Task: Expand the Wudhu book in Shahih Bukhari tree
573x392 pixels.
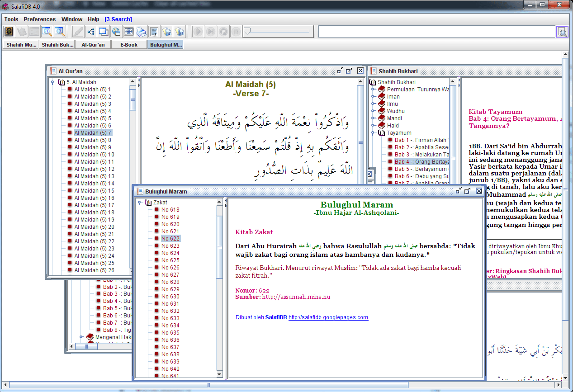Action: 373,111
